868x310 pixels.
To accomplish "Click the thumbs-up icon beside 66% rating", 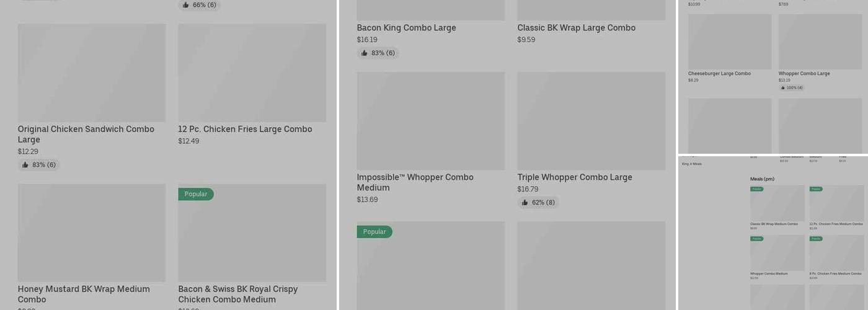I will coord(185,5).
